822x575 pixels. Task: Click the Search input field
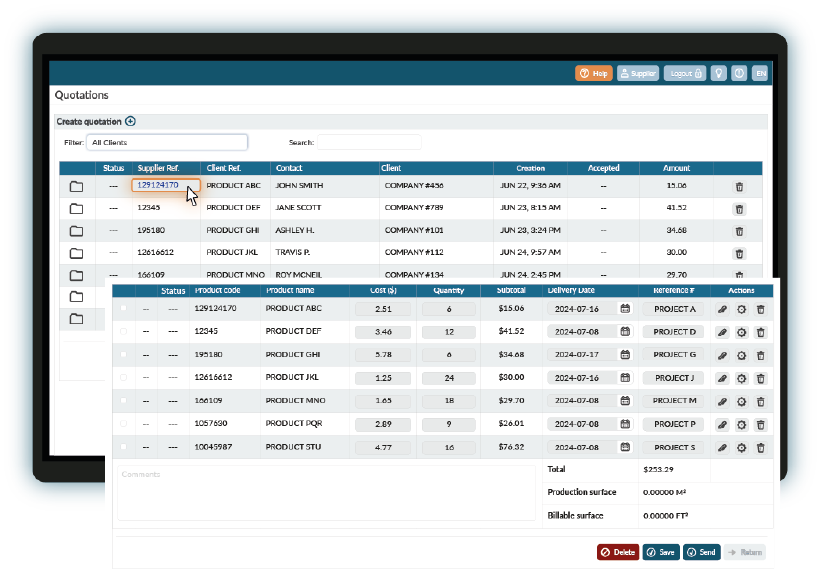pyautogui.click(x=369, y=142)
